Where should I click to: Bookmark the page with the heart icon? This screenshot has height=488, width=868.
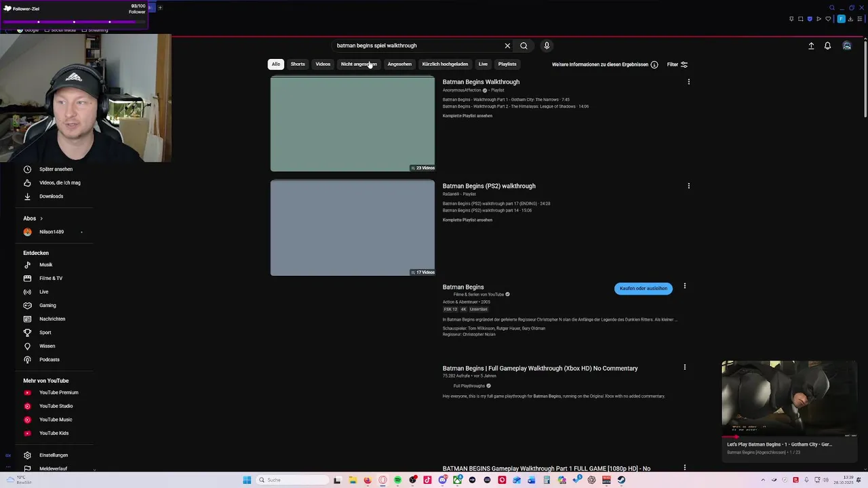tap(828, 19)
